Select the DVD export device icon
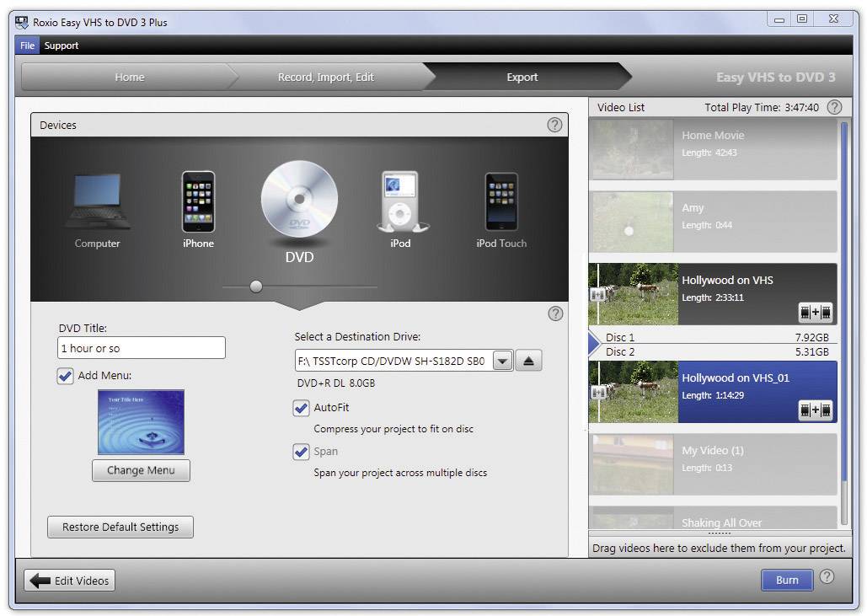The image size is (867, 616). coord(299,202)
